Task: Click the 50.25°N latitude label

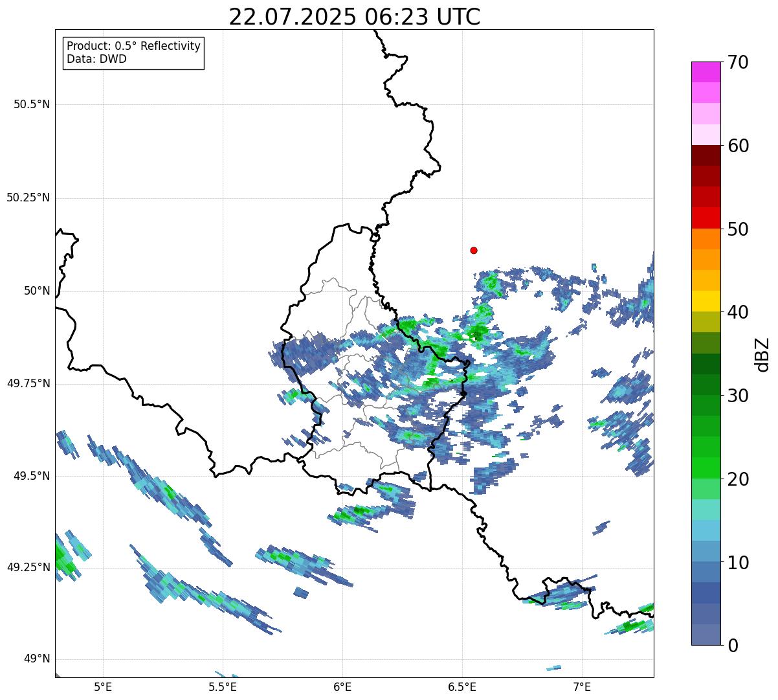Action: [28, 198]
